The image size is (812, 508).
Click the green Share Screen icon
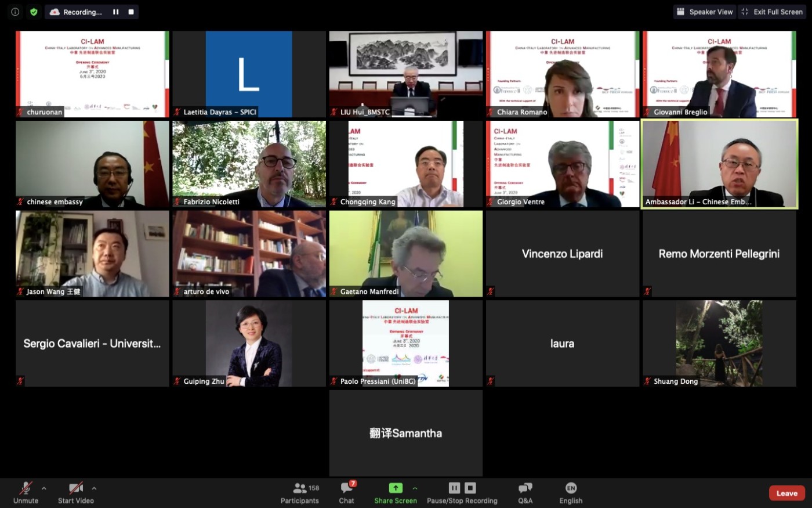point(396,488)
